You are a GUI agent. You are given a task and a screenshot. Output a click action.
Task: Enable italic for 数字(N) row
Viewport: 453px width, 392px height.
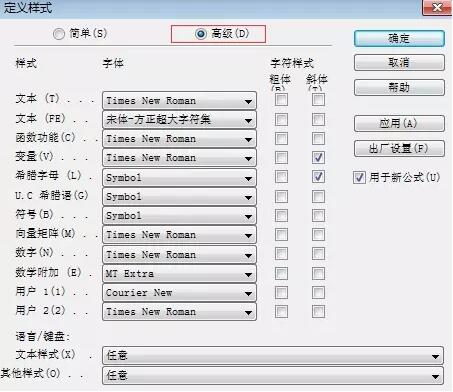pyautogui.click(x=318, y=254)
